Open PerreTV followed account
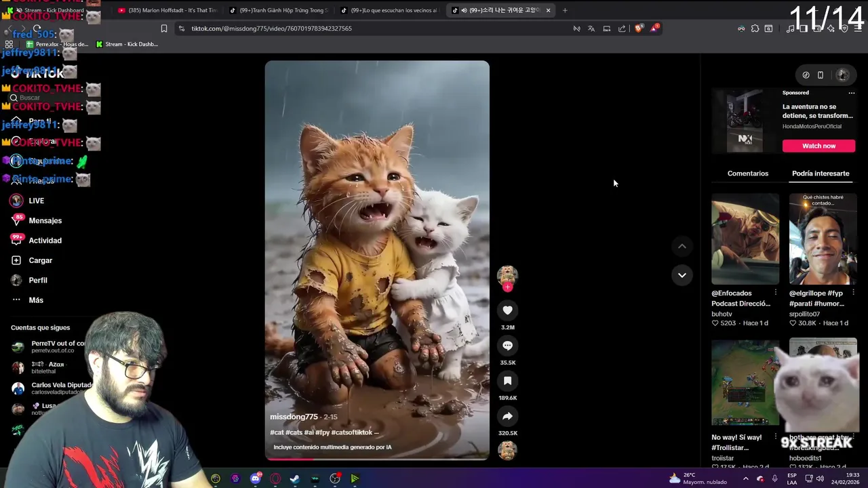Viewport: 868px width, 488px height. (x=47, y=346)
